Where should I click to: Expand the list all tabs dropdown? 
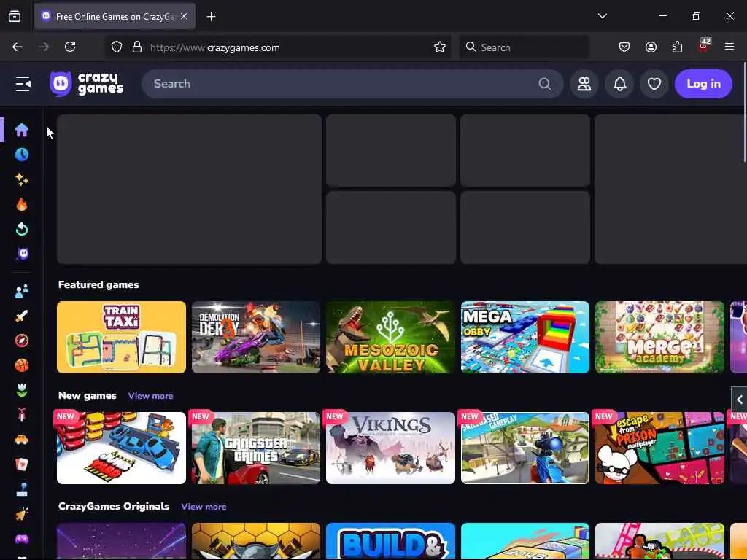click(602, 16)
